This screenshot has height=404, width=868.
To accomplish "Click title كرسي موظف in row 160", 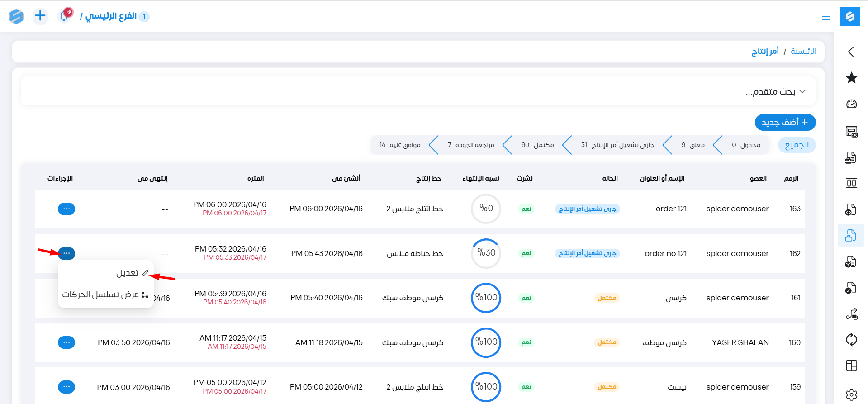I will pos(664,343).
